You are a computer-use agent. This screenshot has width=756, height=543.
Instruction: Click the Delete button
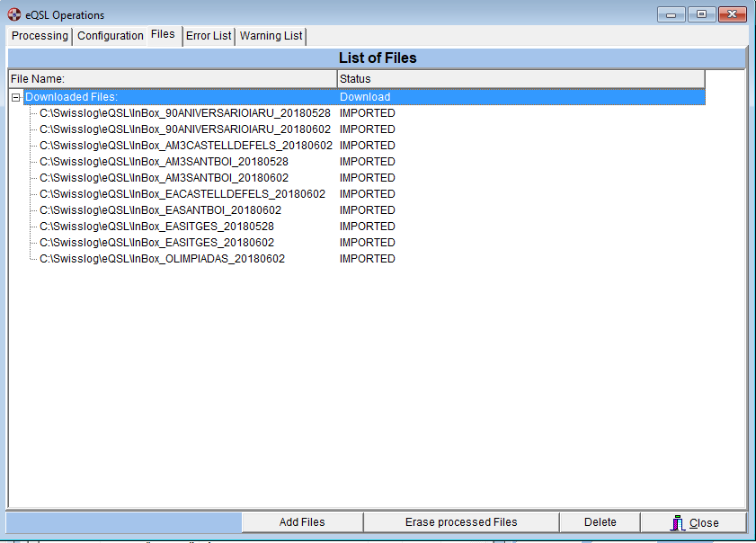click(x=600, y=522)
